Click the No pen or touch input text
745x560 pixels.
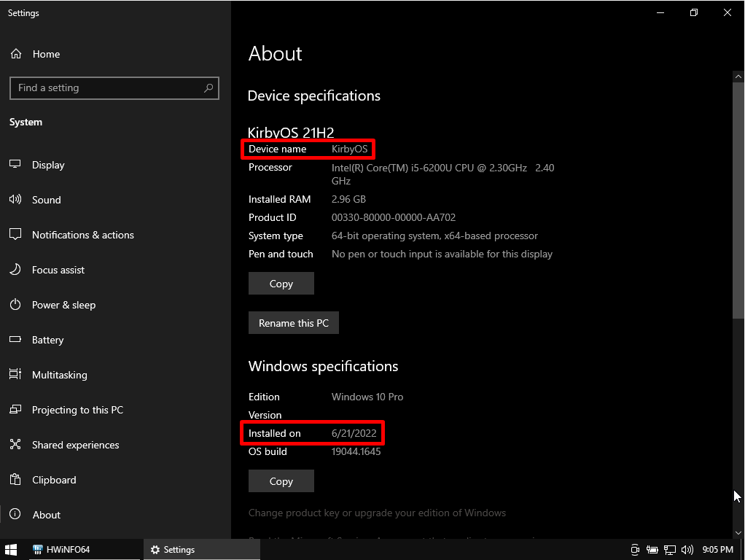click(x=442, y=254)
